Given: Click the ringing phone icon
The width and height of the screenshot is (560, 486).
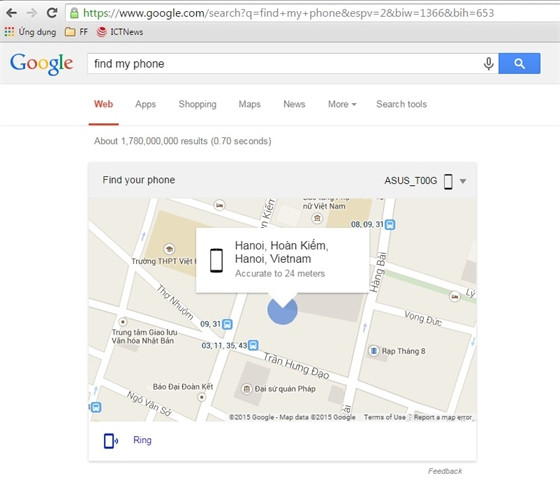Looking at the screenshot, I should [x=111, y=441].
